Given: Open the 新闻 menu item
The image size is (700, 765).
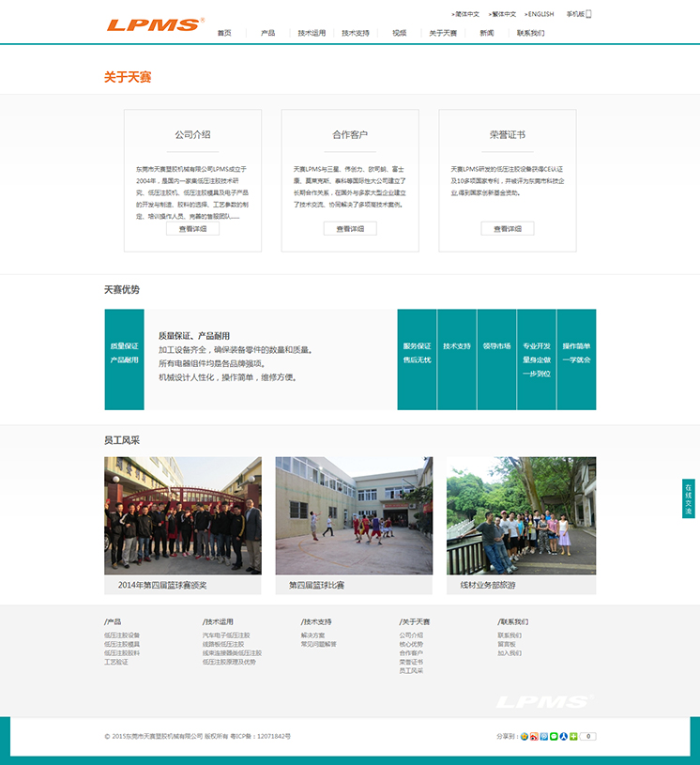Looking at the screenshot, I should [487, 33].
